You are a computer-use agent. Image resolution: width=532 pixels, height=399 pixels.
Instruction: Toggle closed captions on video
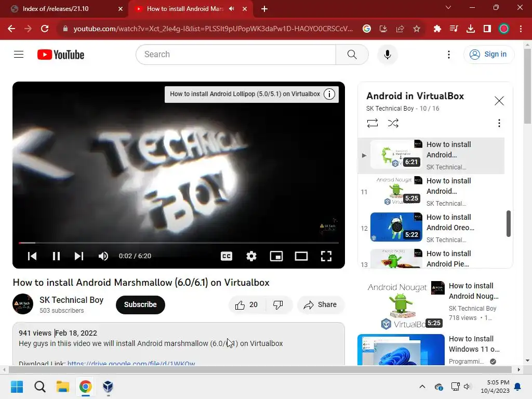[x=227, y=256]
